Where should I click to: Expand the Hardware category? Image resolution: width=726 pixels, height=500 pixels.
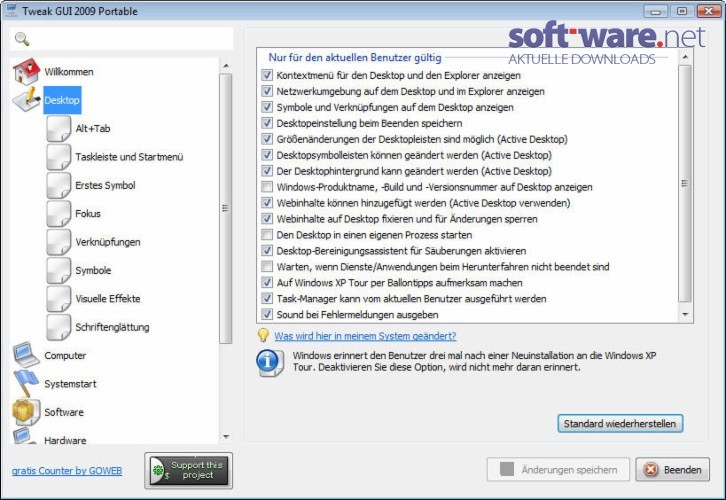pyautogui.click(x=65, y=440)
